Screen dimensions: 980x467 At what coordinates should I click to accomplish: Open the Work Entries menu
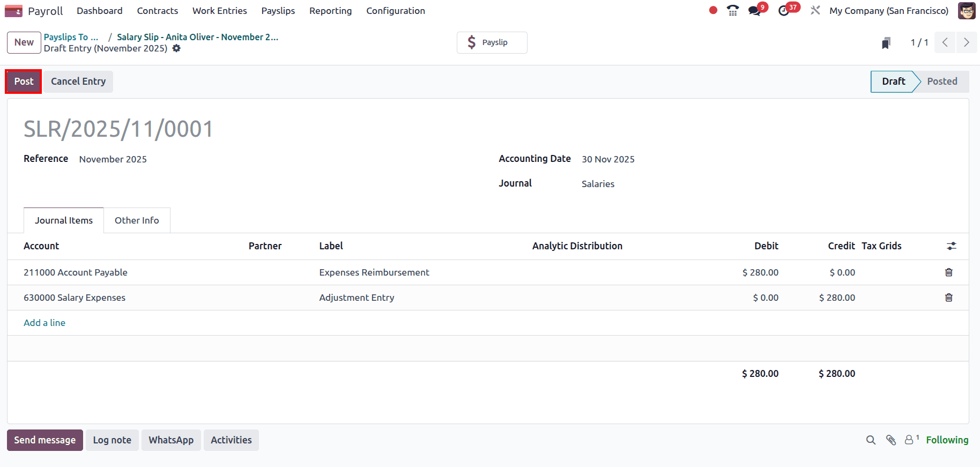(220, 11)
